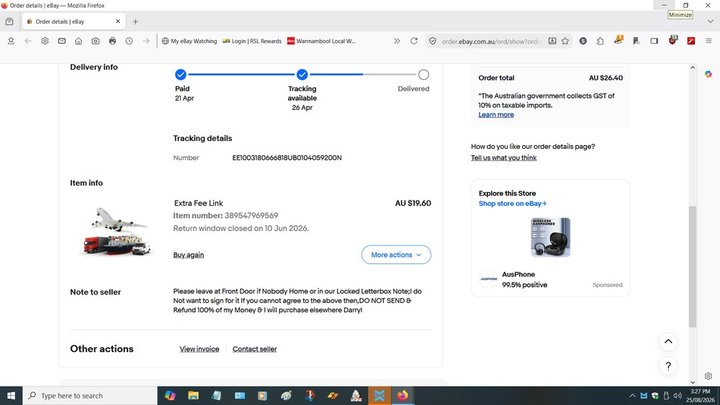This screenshot has height=405, width=720.
Task: Click the address bar showing order.ebay.com.au
Action: click(x=491, y=41)
